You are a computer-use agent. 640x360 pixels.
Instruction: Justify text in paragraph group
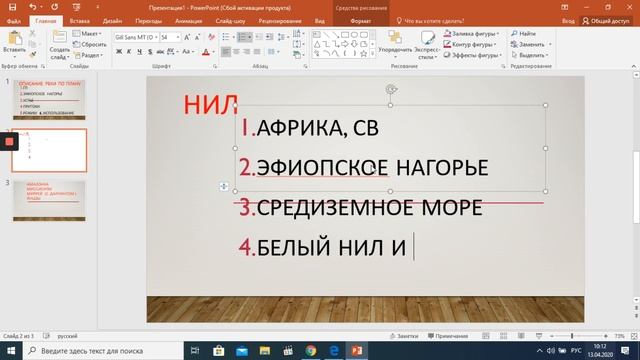(257, 51)
